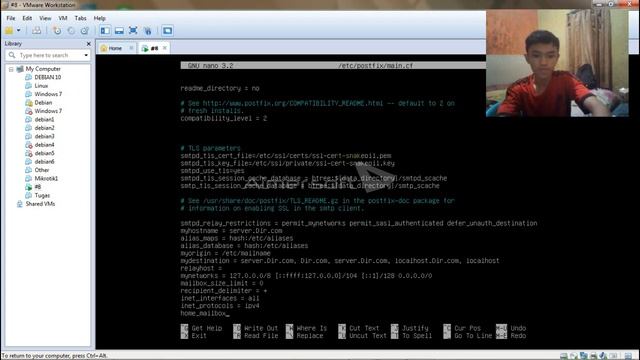Open the View menu
Image resolution: width=640 pixels, height=360 pixels.
[45, 18]
